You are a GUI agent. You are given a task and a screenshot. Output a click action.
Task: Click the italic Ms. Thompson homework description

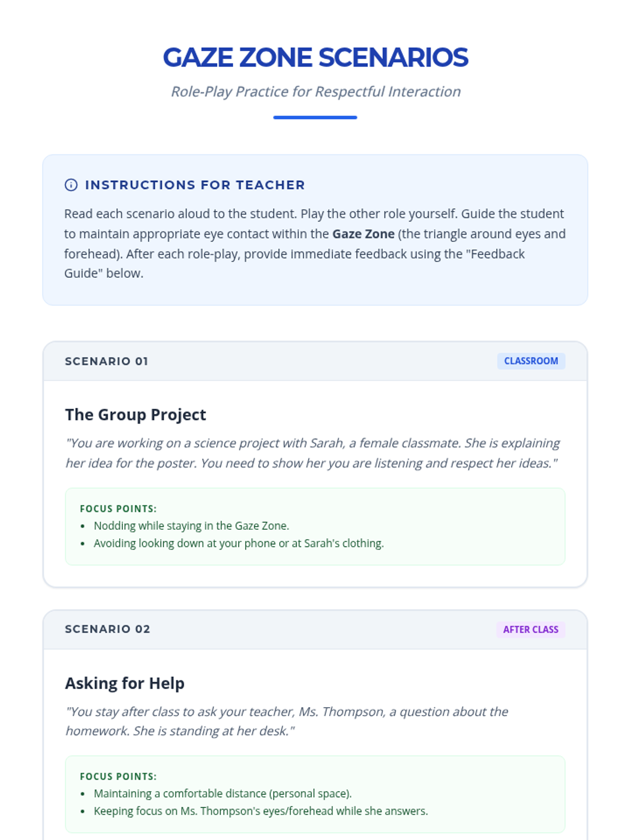pyautogui.click(x=287, y=721)
